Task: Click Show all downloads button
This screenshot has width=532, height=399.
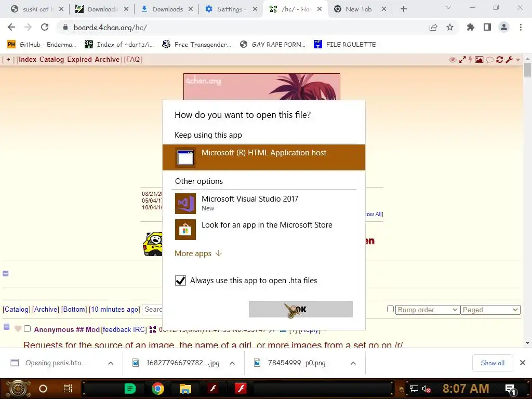Action: tap(493, 363)
